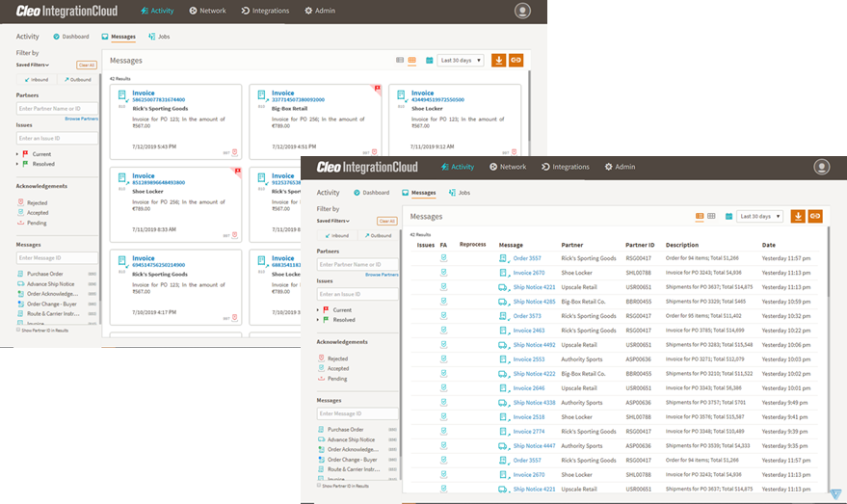Check Show Partner ID in Results in the front window

click(x=319, y=485)
